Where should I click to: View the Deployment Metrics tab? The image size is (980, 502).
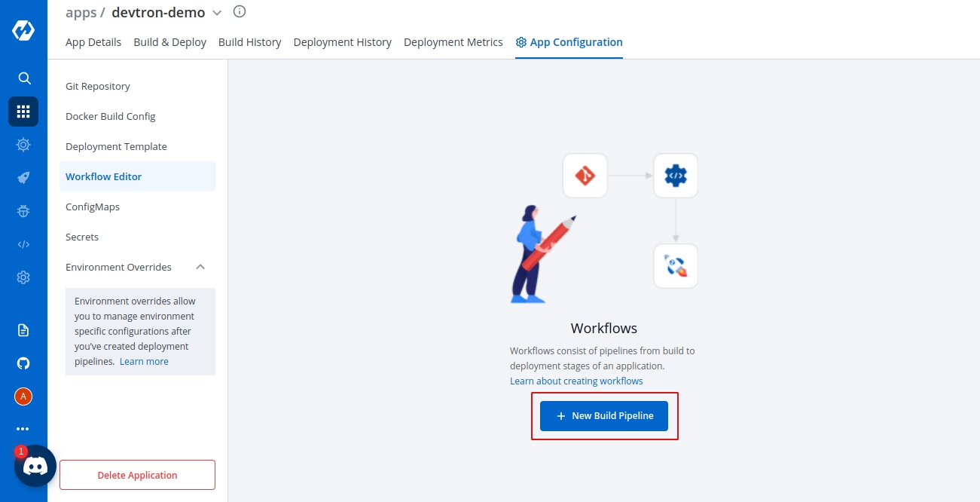pyautogui.click(x=453, y=42)
